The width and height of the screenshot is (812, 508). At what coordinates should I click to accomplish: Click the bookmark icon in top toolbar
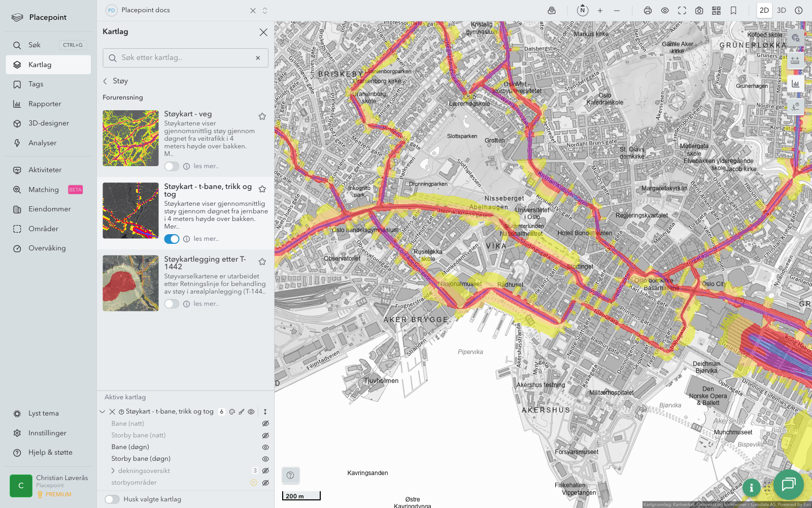point(733,11)
